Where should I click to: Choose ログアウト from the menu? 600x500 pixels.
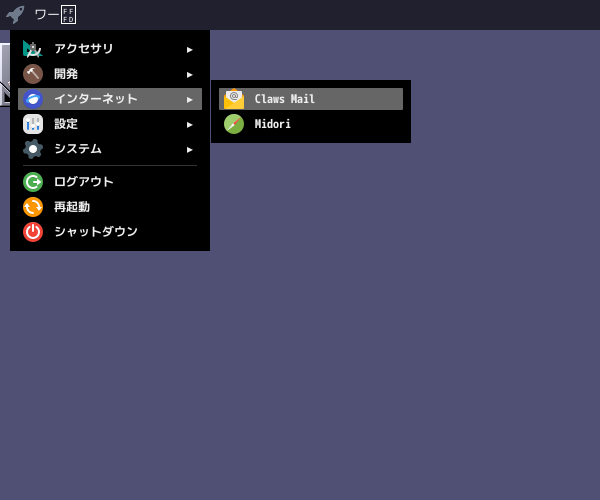[x=110, y=182]
